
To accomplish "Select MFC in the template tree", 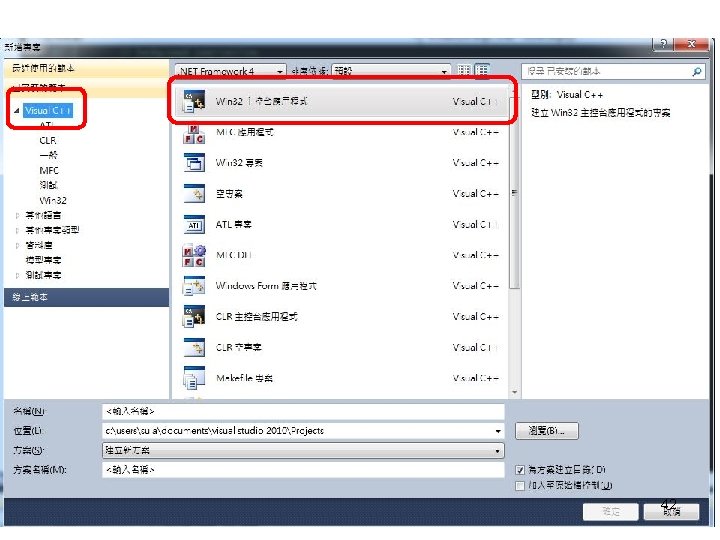I will (49, 171).
